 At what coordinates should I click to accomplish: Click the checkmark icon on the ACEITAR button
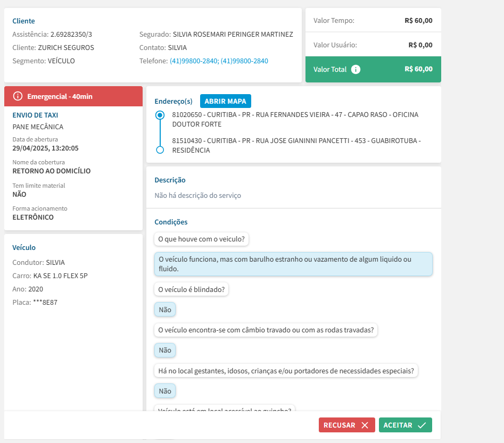pos(422,425)
